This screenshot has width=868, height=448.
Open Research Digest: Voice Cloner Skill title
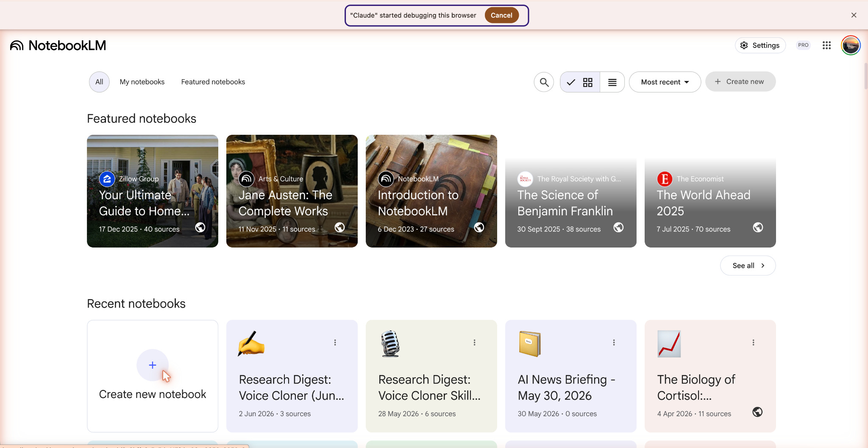[x=429, y=387]
